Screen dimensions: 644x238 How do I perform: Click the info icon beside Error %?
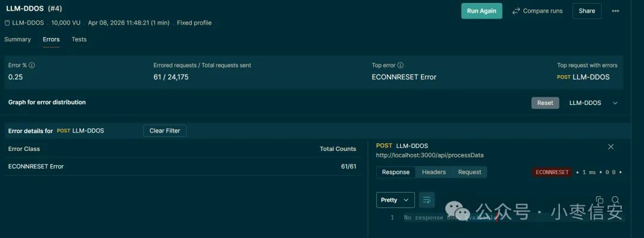(32, 66)
